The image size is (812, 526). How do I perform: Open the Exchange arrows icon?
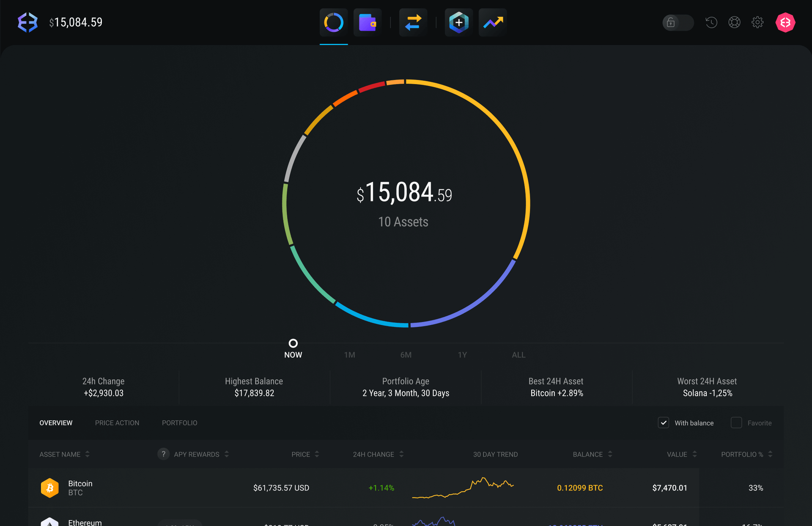click(x=413, y=22)
